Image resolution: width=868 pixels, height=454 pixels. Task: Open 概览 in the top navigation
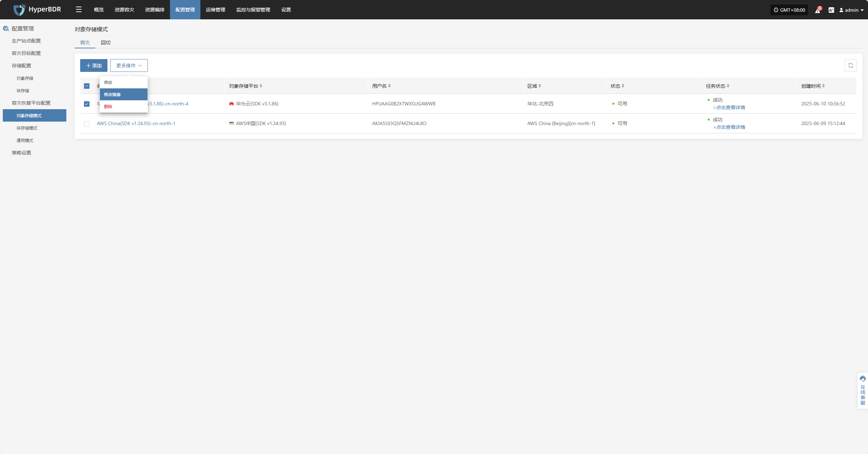(x=99, y=10)
